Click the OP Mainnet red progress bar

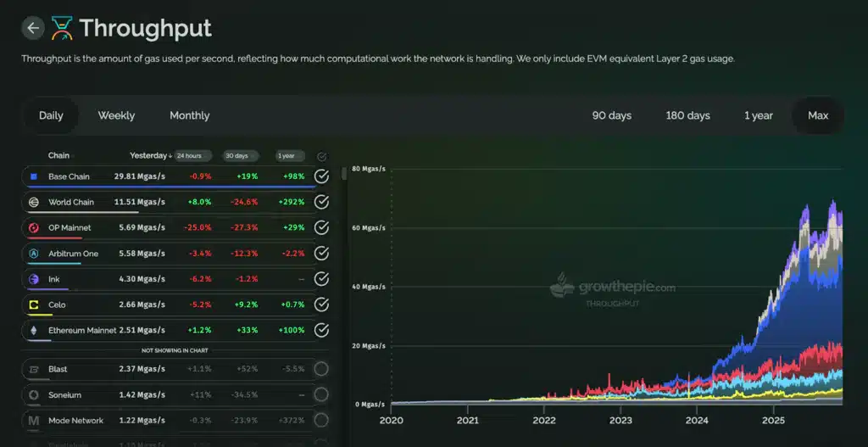tap(54, 238)
